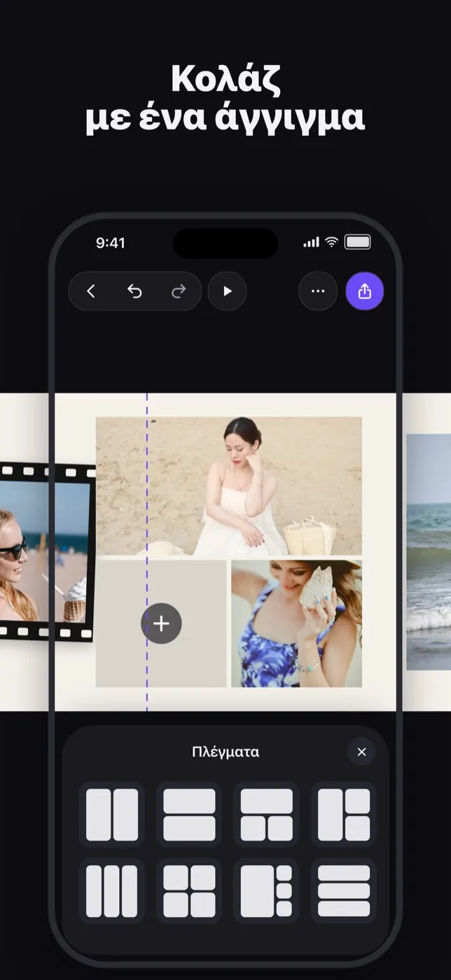451x980 pixels.
Task: Tap the empty gray collage cell
Action: click(161, 623)
